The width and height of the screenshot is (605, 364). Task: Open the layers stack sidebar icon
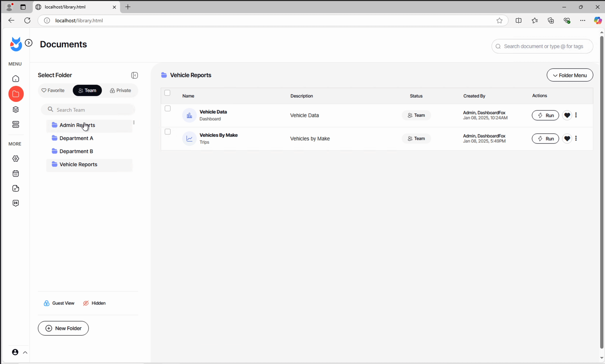(16, 109)
